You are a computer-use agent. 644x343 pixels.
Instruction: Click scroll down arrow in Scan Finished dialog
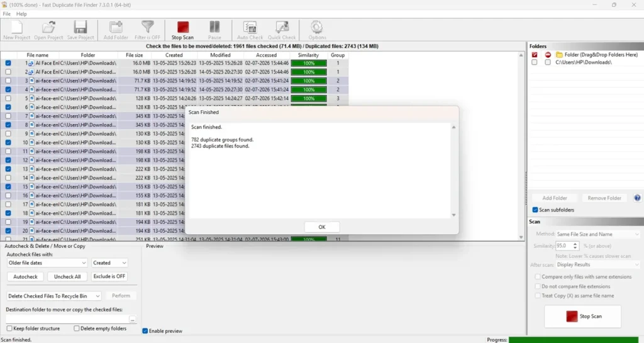(454, 215)
